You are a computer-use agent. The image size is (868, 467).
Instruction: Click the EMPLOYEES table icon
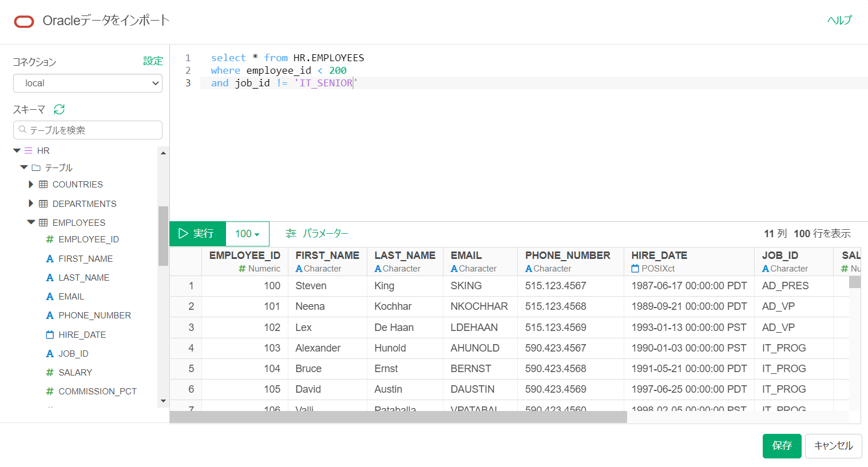(x=43, y=223)
